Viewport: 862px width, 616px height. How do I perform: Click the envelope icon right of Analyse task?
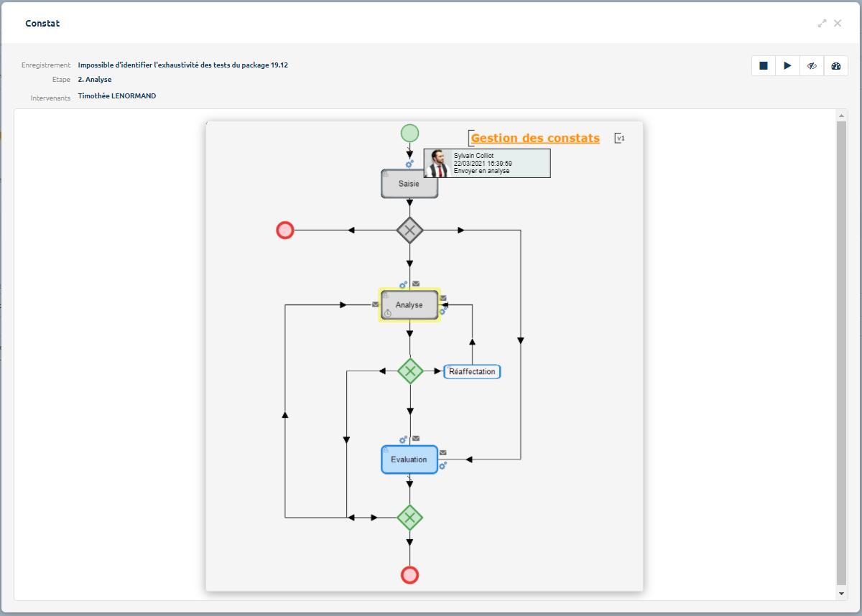point(443,298)
